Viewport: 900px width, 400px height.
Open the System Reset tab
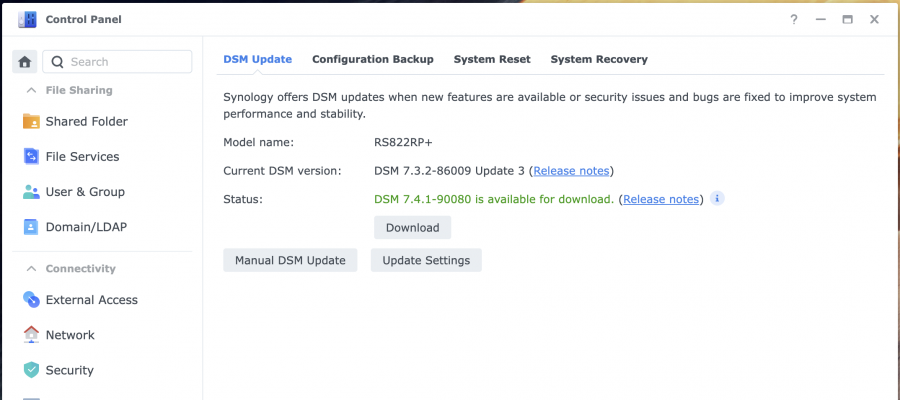tap(492, 59)
